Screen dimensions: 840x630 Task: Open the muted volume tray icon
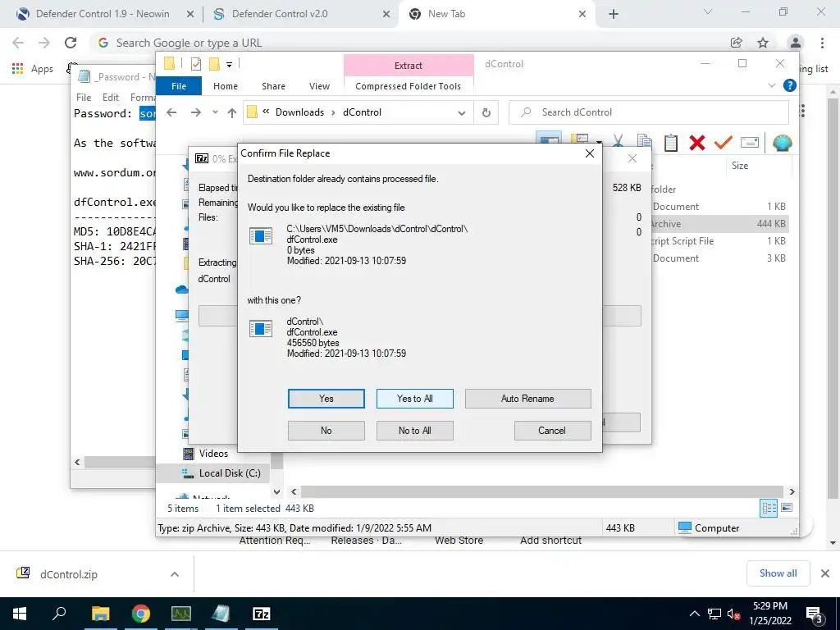click(x=733, y=614)
